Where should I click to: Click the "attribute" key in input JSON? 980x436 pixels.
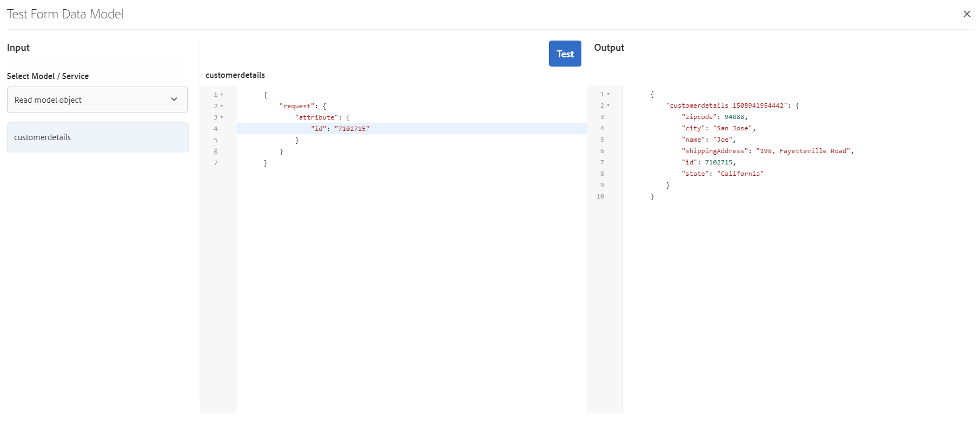point(317,117)
